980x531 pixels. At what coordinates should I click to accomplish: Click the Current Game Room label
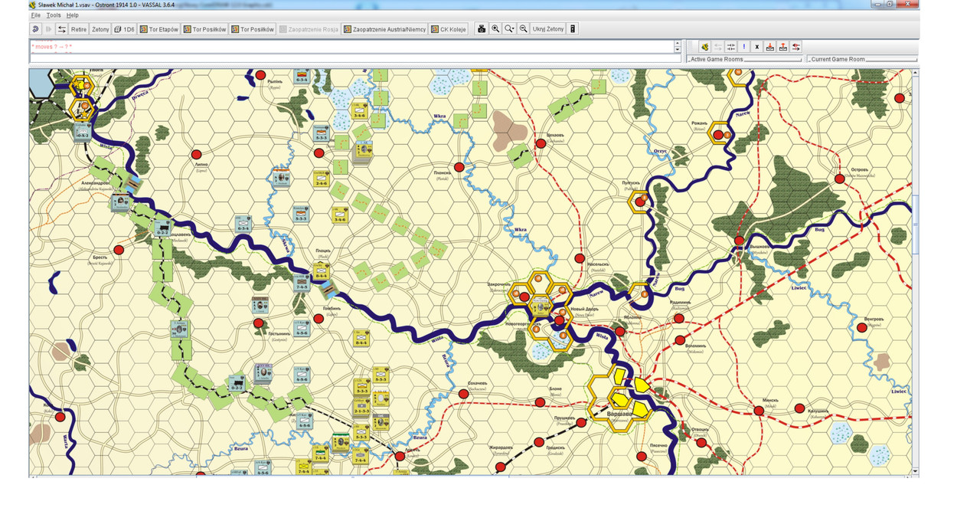click(x=838, y=59)
